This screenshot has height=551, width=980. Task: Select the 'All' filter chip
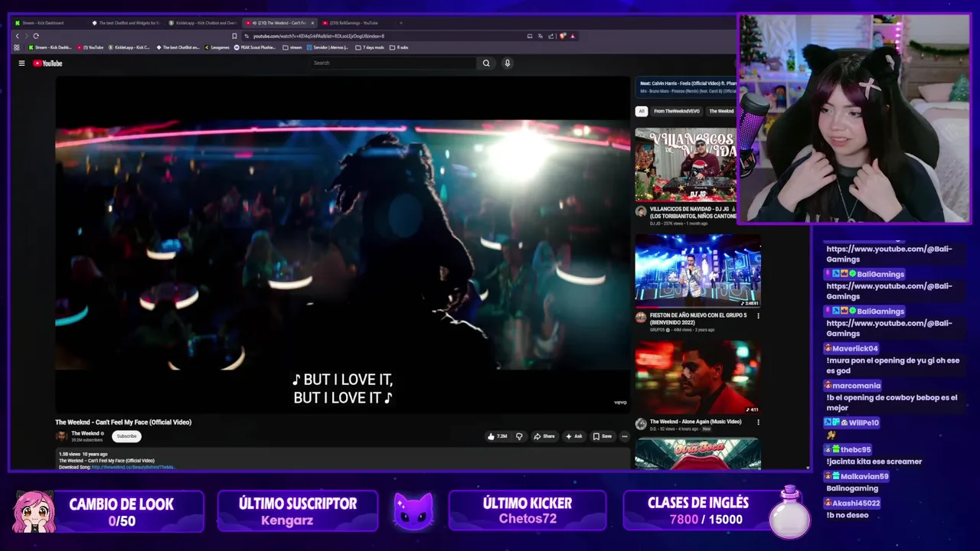click(642, 111)
